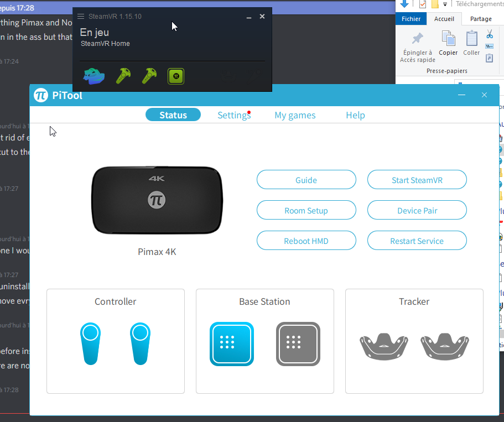This screenshot has height=422, width=504.
Task: Click the first green controller icon in SteamVR
Action: [x=123, y=76]
